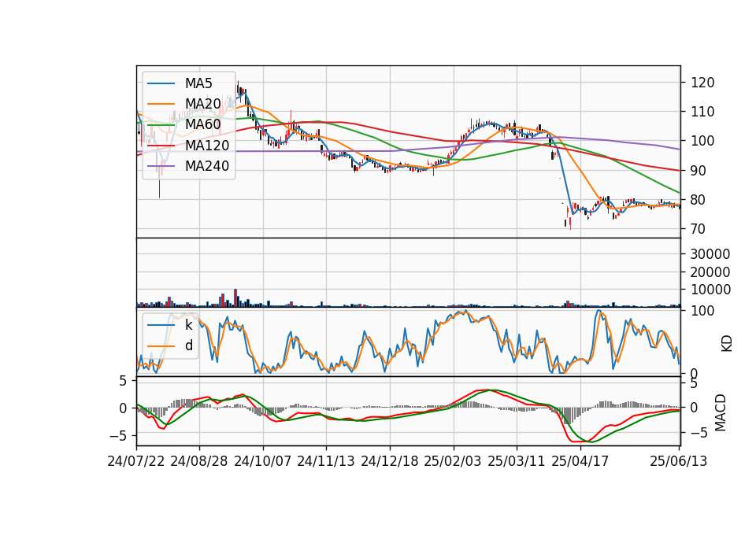Click the 24/10/07 date axis label
Viewport: 756px width, 543px height.
pyautogui.click(x=263, y=461)
